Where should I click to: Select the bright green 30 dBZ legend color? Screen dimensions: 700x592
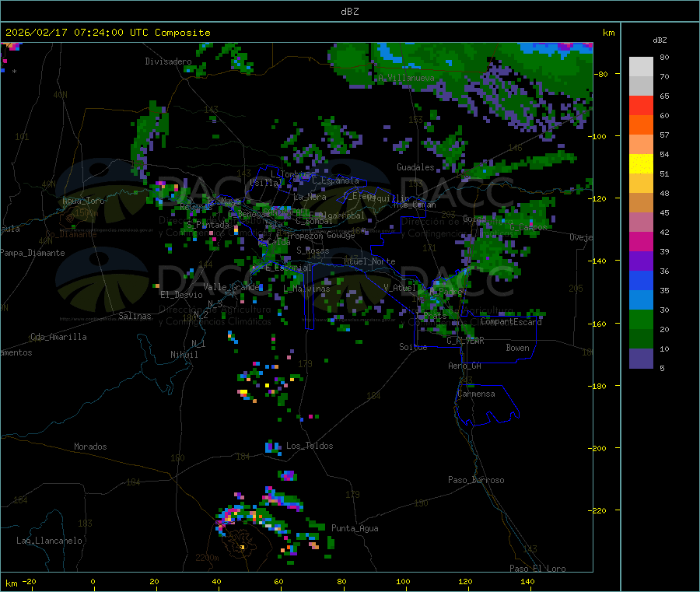(x=641, y=319)
